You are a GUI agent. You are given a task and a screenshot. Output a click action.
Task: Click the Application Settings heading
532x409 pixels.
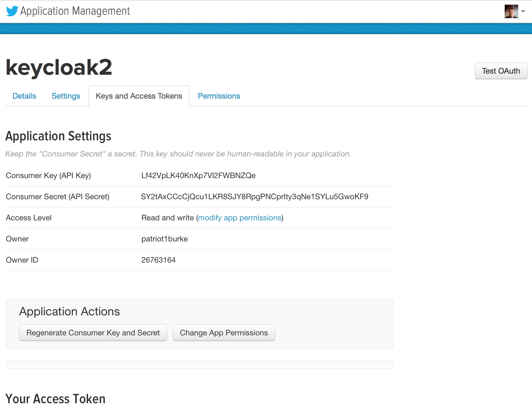tap(58, 136)
